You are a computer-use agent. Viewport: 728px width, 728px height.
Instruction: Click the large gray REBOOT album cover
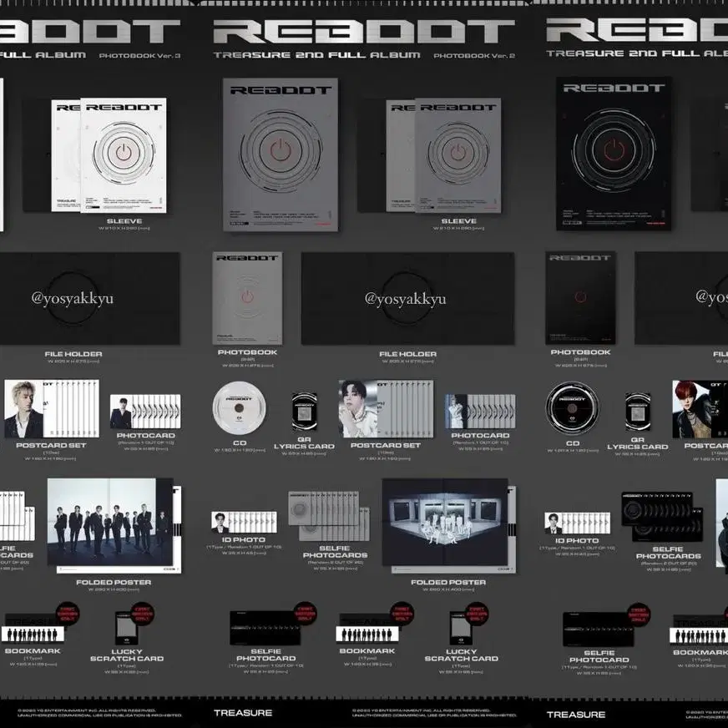281,154
